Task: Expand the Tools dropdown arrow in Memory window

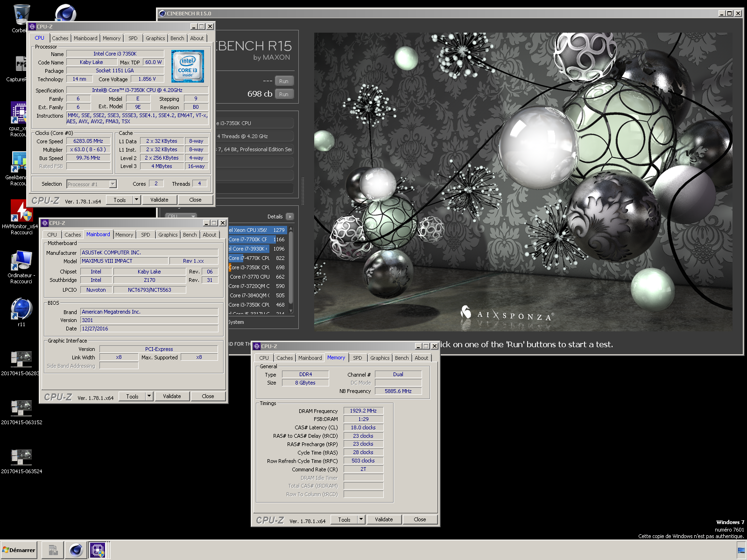Action: tap(361, 519)
